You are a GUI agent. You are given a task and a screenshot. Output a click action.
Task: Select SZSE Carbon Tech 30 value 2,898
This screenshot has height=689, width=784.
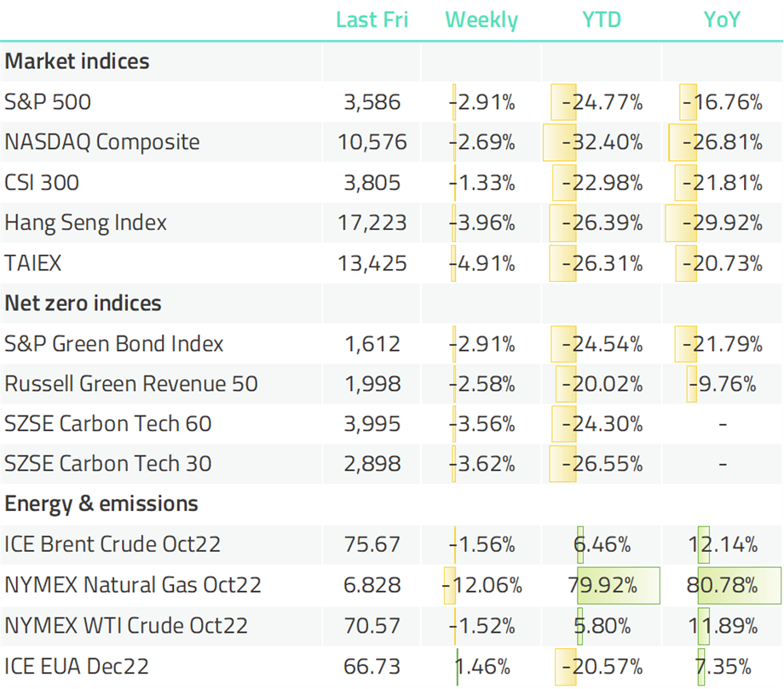(372, 464)
